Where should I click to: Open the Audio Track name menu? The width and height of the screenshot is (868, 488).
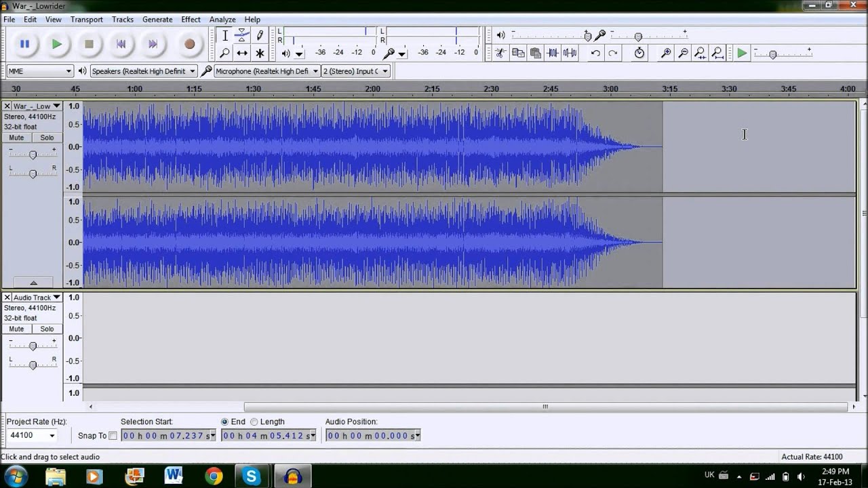(37, 298)
